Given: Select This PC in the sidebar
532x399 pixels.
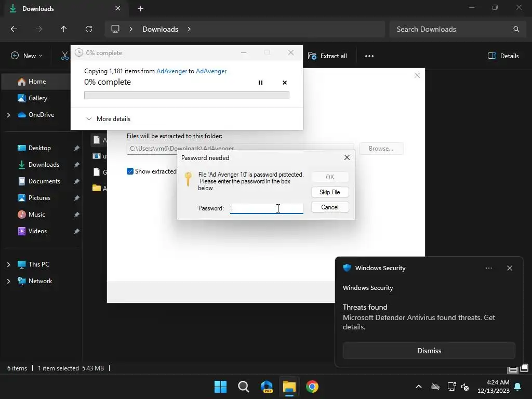Looking at the screenshot, I should [x=38, y=264].
